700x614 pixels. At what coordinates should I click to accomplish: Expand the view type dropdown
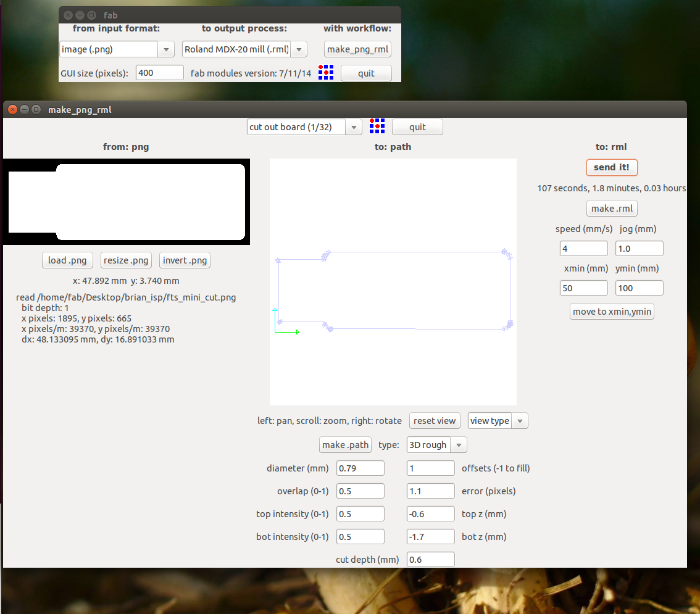pos(498,421)
